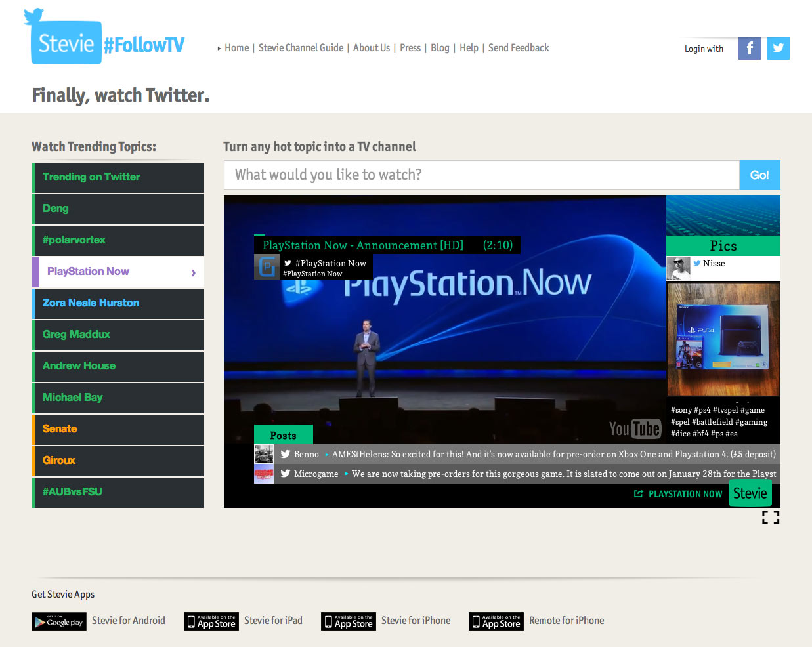Go to the Home page

[236, 48]
